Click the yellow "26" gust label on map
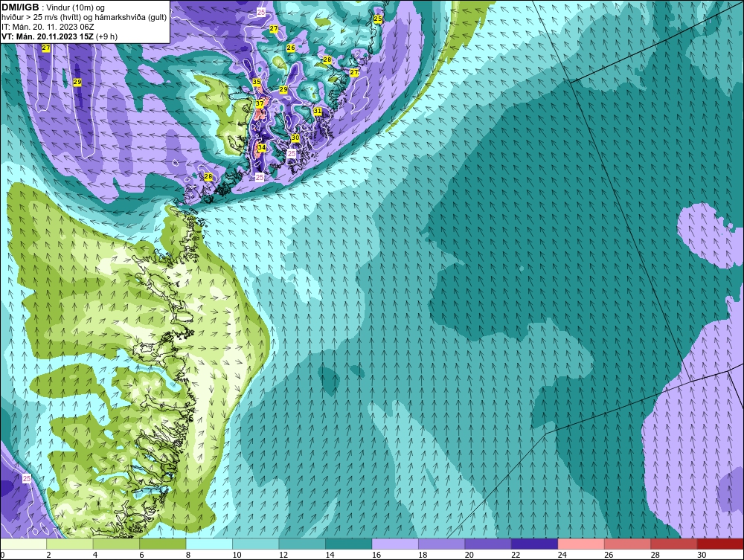The width and height of the screenshot is (744, 560). (291, 48)
